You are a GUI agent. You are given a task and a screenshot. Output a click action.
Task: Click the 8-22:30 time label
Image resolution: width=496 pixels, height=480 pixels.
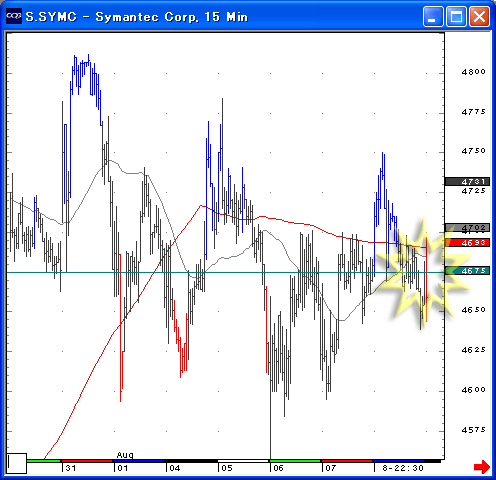tap(403, 468)
